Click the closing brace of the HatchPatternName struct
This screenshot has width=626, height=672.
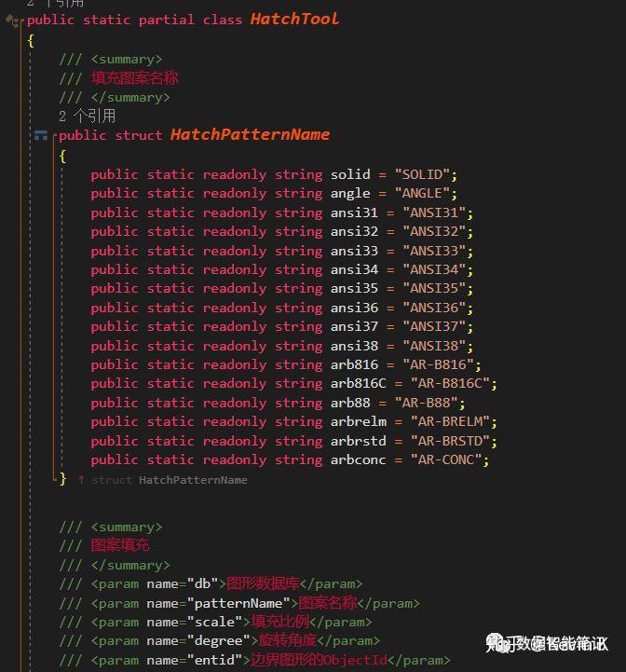tap(62, 479)
